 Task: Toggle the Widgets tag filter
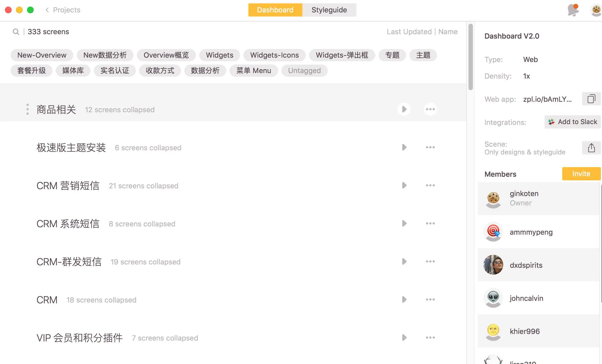click(219, 55)
